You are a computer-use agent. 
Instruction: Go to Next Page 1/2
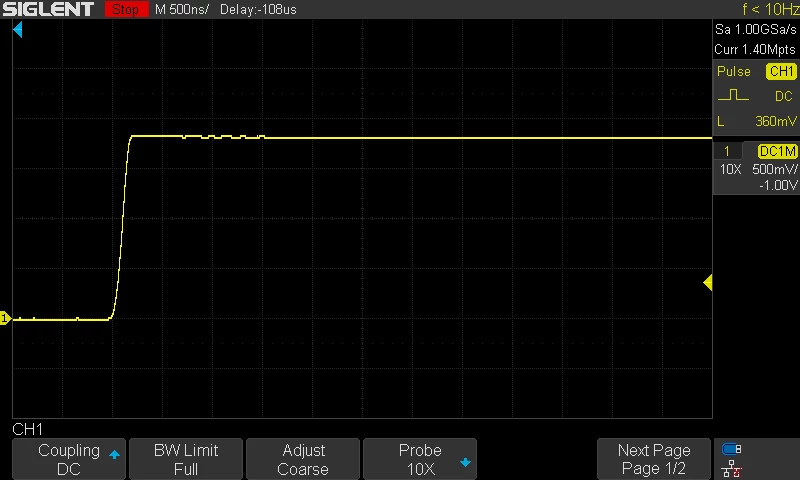tap(654, 459)
